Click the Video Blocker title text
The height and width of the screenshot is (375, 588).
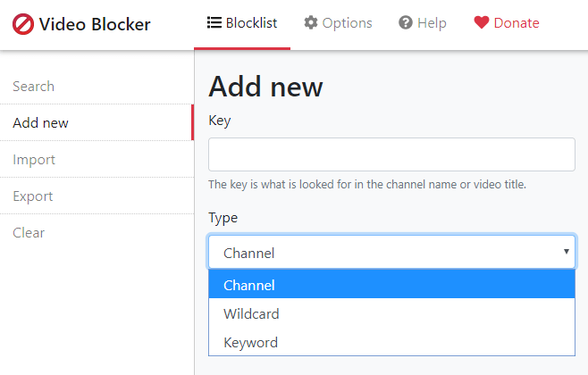click(x=95, y=25)
